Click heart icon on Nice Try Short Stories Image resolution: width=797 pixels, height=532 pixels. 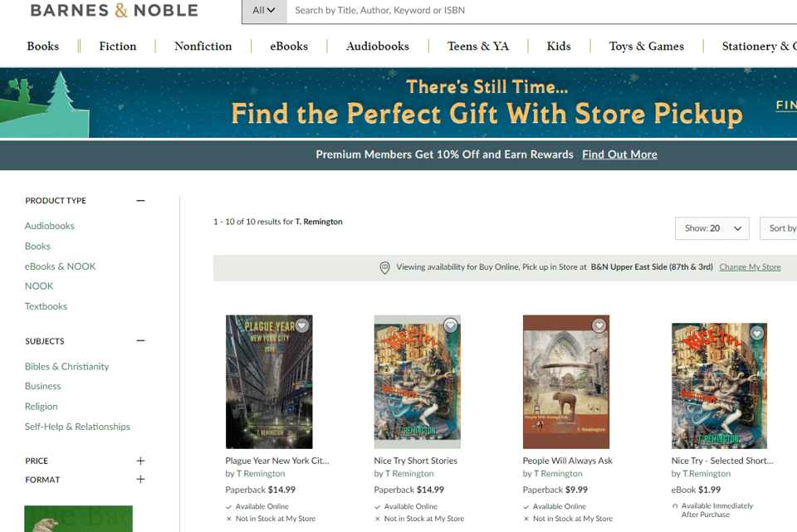coord(450,326)
